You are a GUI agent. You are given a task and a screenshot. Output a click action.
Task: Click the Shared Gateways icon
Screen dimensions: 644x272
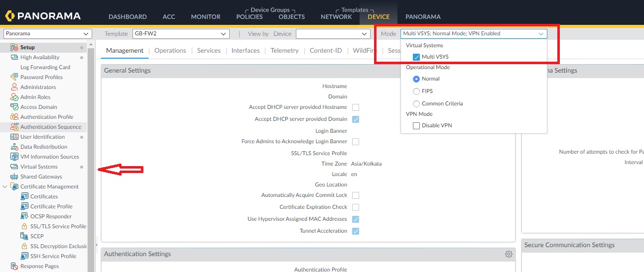pos(14,177)
